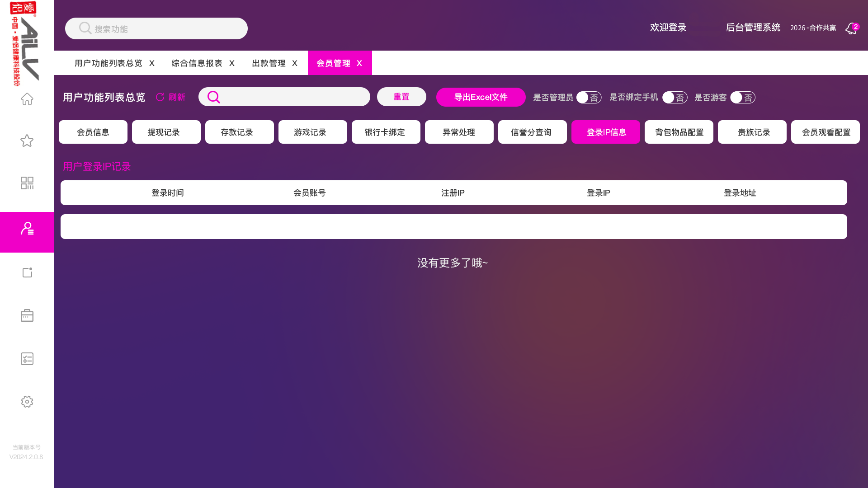Switch to the 综合信息报表 tab

197,63
